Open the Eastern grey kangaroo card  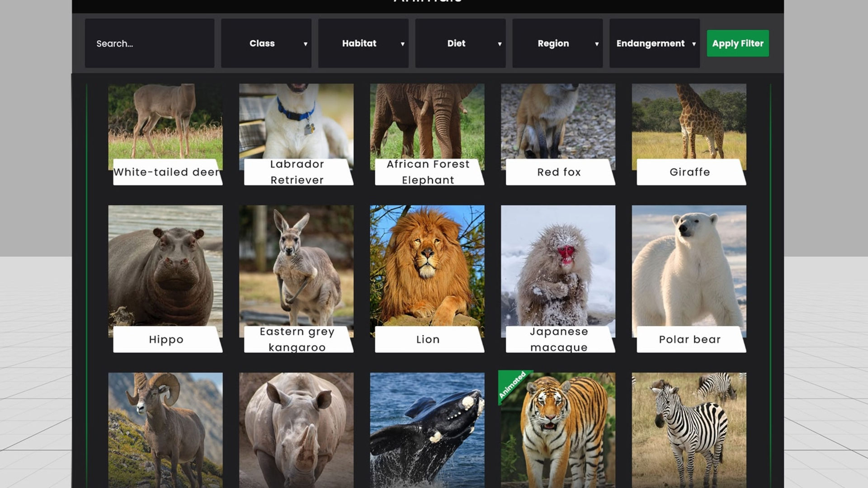point(297,279)
